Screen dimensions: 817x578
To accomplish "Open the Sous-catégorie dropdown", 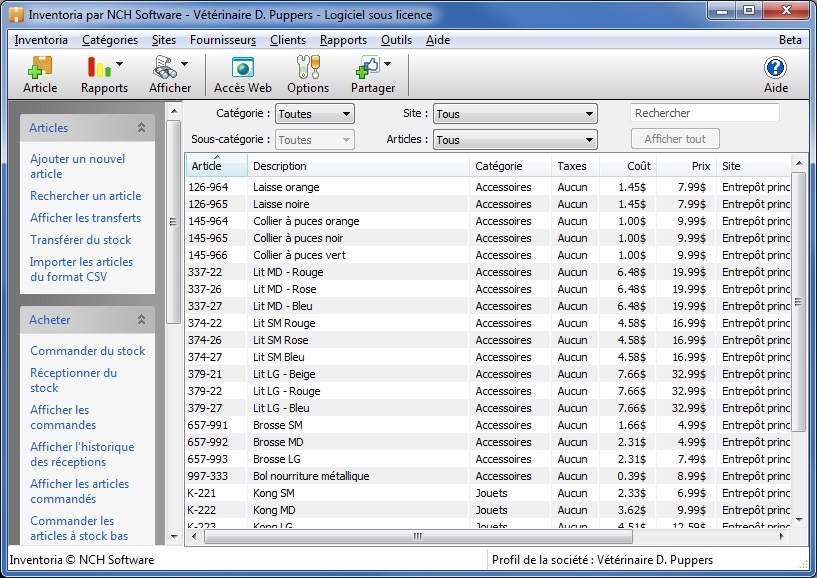I will [x=315, y=140].
